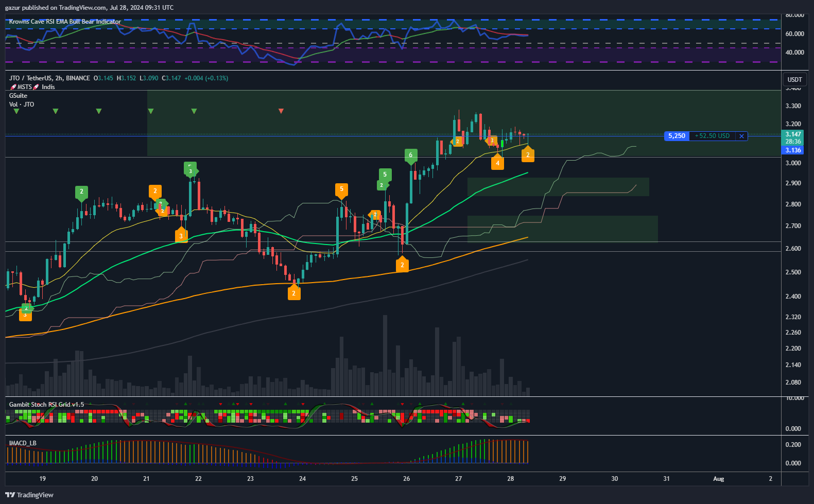
Task: Click the red down-triangle marker at chart top
Action: pyautogui.click(x=281, y=111)
